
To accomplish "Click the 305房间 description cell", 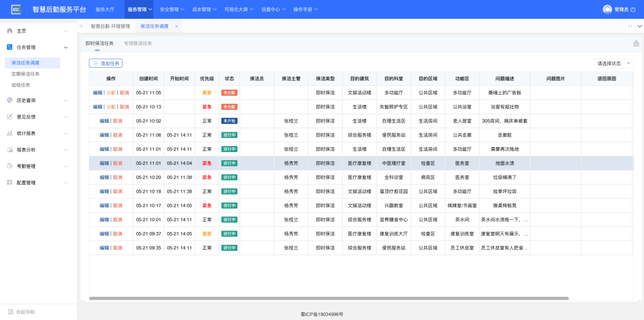I will click(x=505, y=121).
